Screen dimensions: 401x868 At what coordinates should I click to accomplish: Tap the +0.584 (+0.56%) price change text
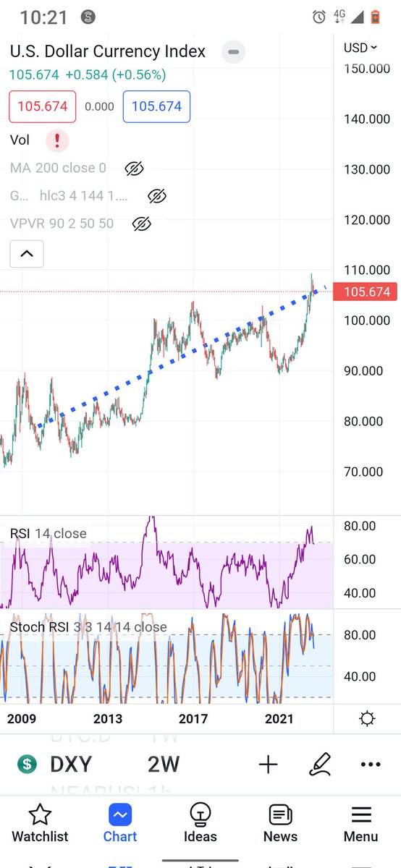[x=116, y=75]
